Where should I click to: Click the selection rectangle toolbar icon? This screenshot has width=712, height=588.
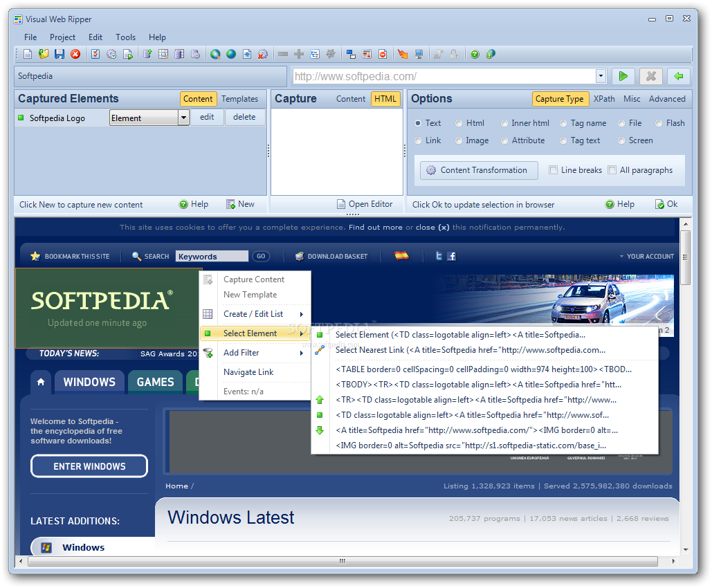click(351, 54)
